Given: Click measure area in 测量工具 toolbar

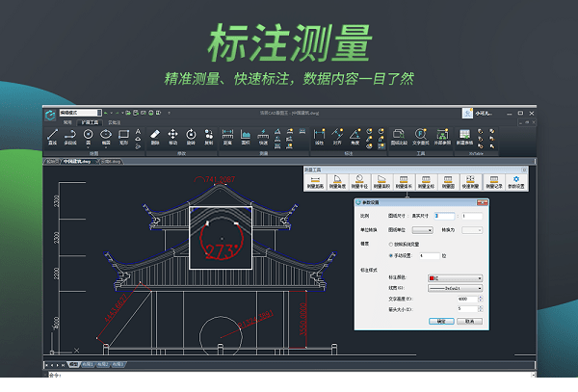Looking at the screenshot, I should [x=381, y=182].
